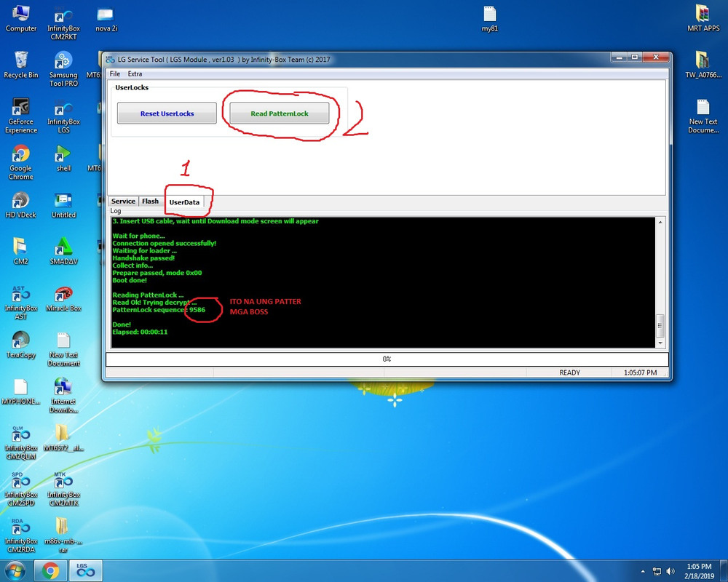
Task: Open InfinityBox CM2RKT desktop shortcut
Action: pyautogui.click(x=63, y=23)
